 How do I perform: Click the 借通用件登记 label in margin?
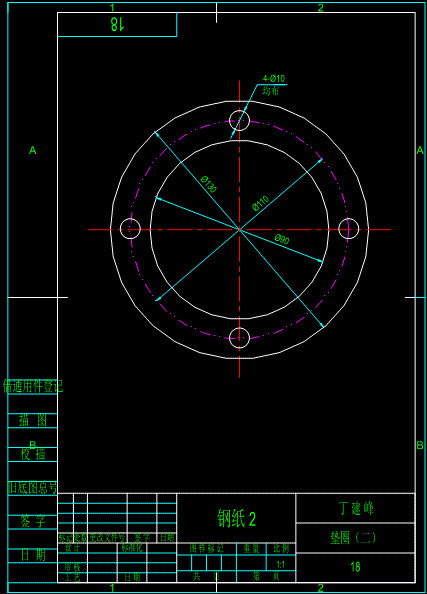click(x=33, y=386)
